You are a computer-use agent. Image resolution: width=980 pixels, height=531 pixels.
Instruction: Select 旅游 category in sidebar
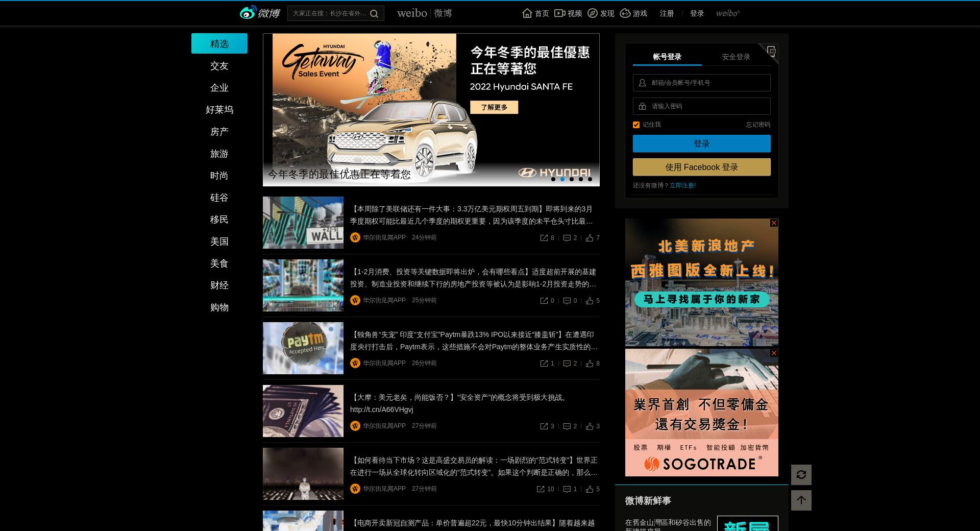[219, 154]
